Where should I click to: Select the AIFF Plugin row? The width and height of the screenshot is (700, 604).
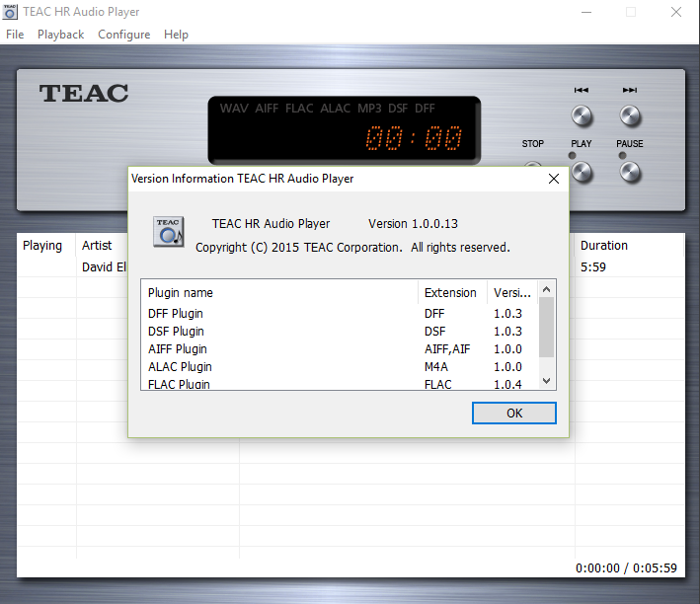340,349
